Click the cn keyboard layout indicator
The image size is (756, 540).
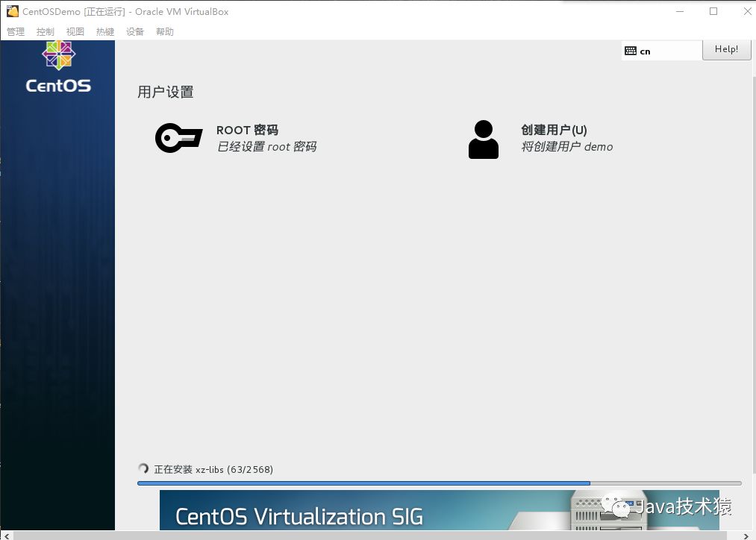click(661, 51)
